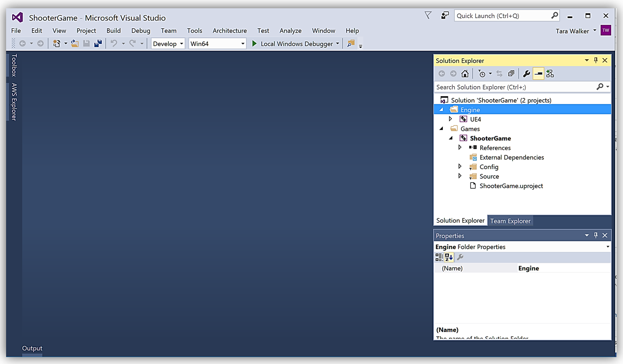Open the Output panel tab
Screen dimensions: 623x364
point(32,348)
